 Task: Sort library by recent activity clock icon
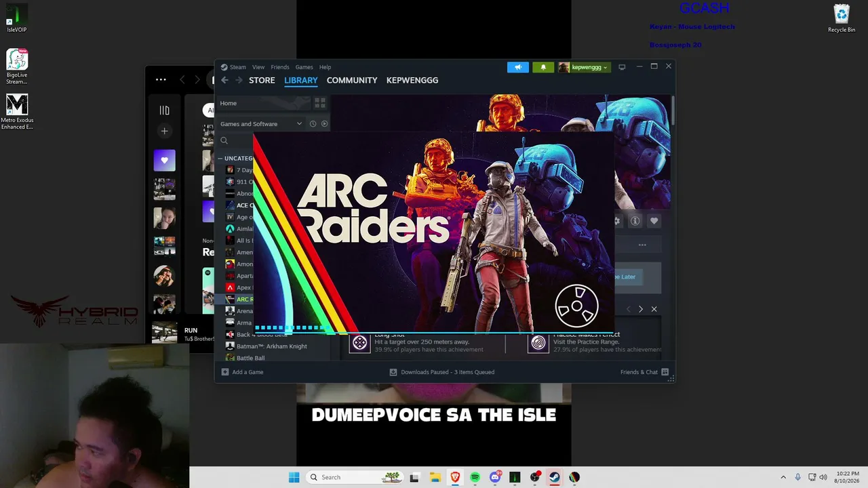[x=313, y=124]
